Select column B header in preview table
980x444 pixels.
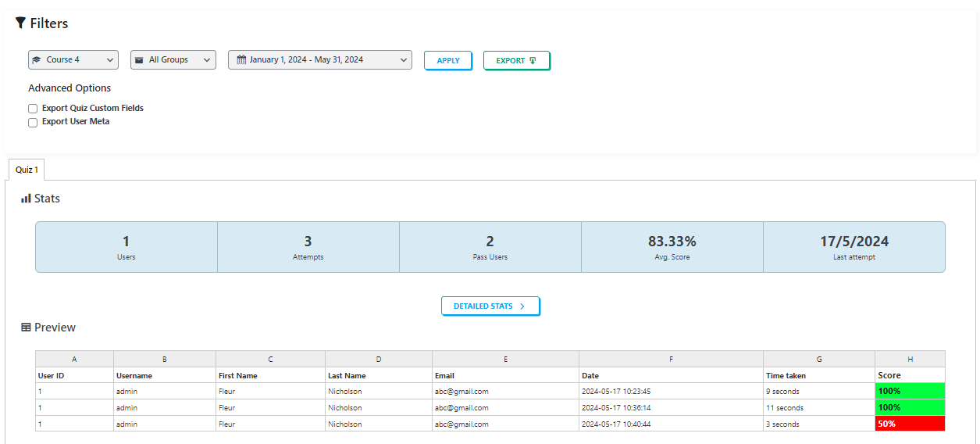point(165,360)
